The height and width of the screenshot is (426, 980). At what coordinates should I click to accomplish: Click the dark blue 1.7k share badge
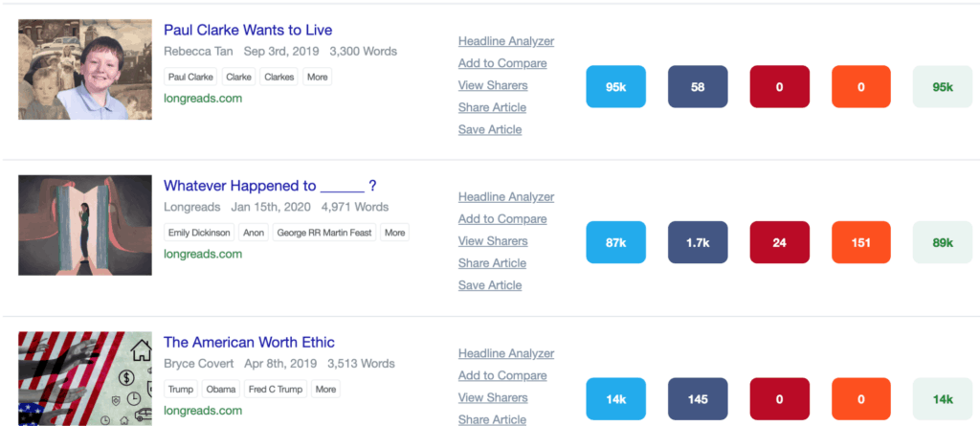[698, 243]
